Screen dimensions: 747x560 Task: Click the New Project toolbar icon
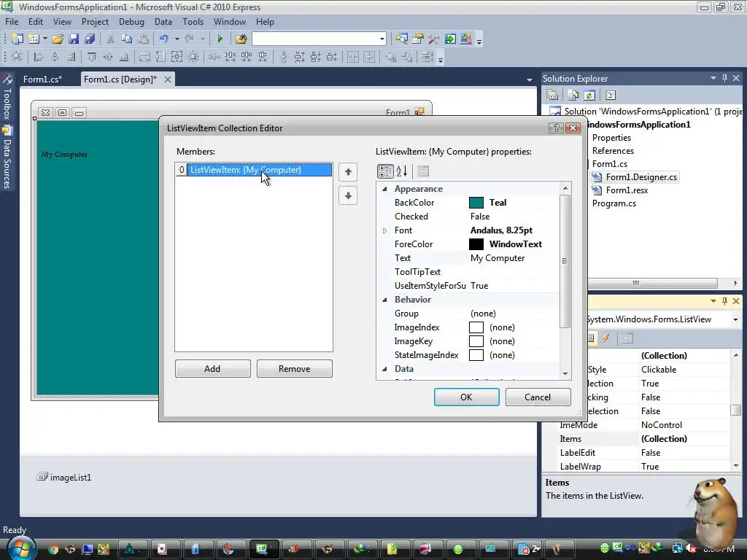click(18, 39)
